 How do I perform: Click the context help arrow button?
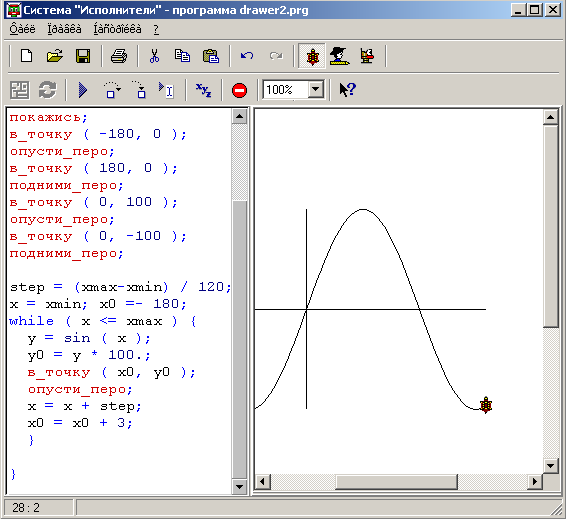tap(348, 90)
